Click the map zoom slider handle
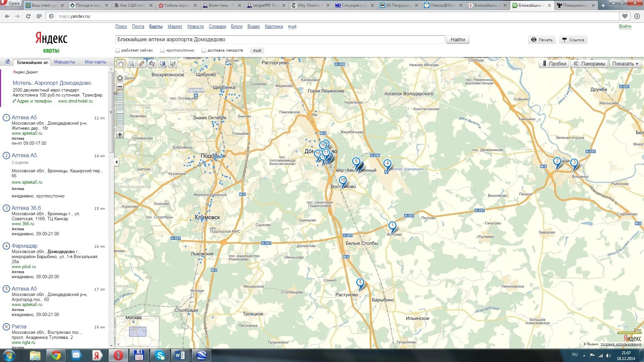 tap(120, 112)
